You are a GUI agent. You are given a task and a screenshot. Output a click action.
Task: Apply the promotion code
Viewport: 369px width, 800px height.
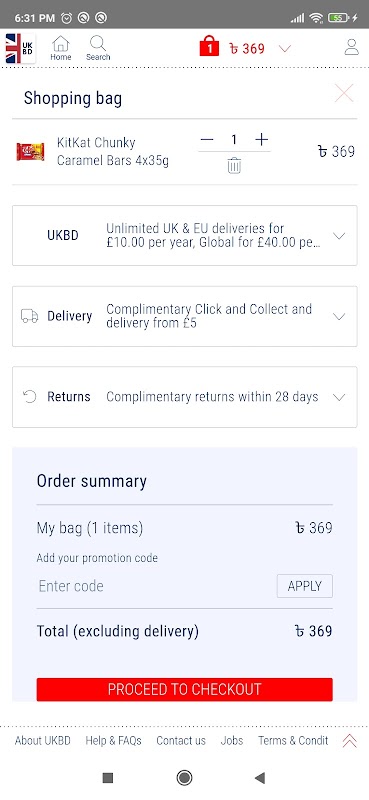click(305, 586)
